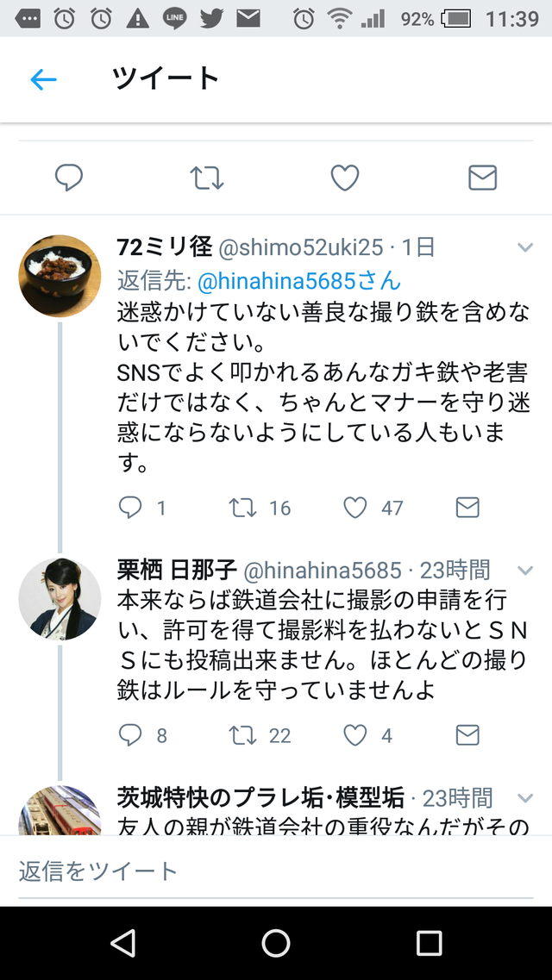The image size is (552, 980).
Task: Open the chevron menu on the 茨城特快のプラレ垢 tweet
Action: 525,798
